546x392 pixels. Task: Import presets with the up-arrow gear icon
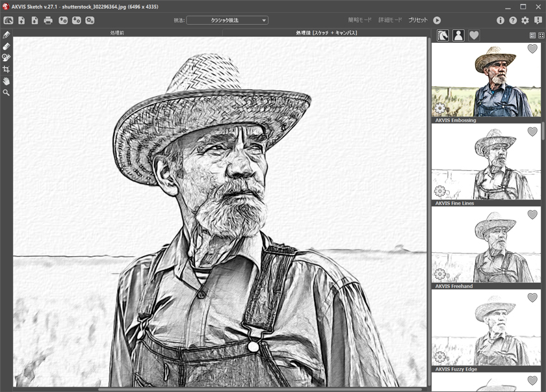[x=63, y=20]
